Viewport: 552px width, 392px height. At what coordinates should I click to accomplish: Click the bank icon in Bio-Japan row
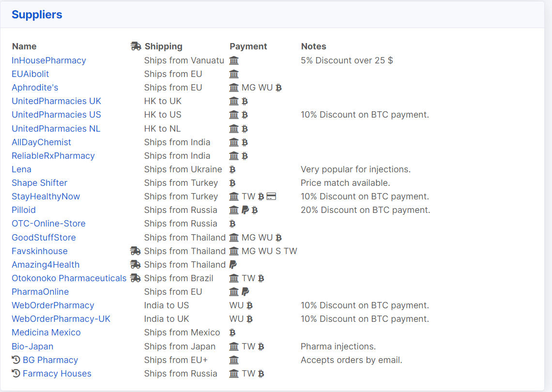234,347
